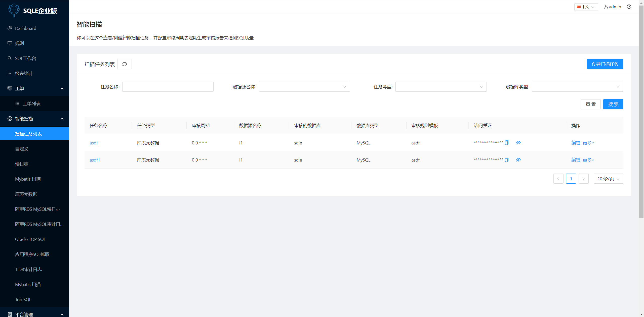Click the SQLE logo icon

tap(14, 10)
